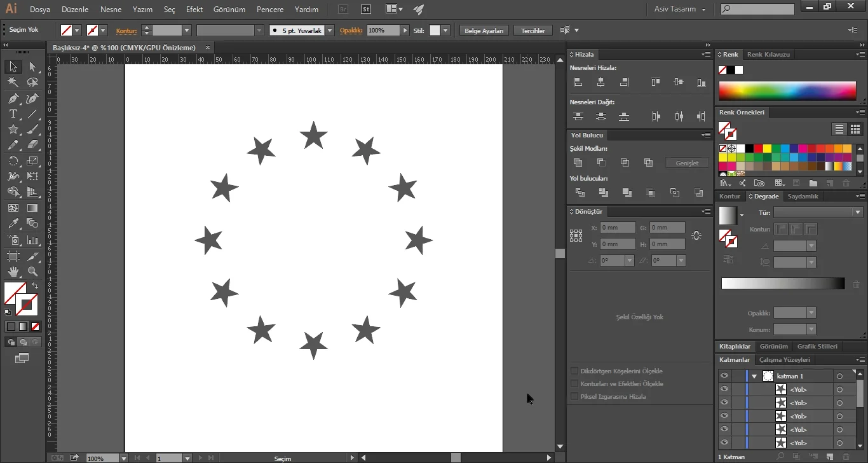Select the Shape Builder tool
This screenshot has width=868, height=463.
coord(13,191)
